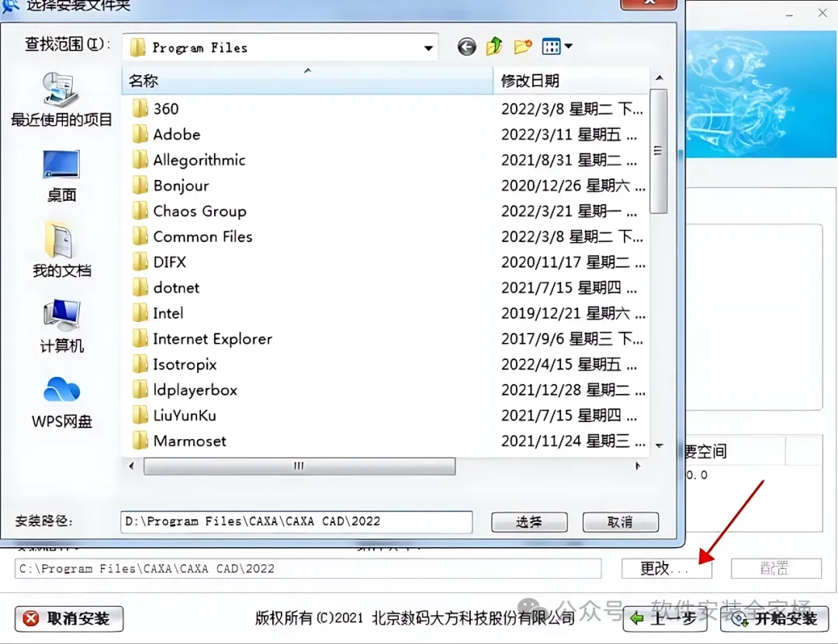Select the 360 folder icon
838x644 pixels.
coord(140,109)
